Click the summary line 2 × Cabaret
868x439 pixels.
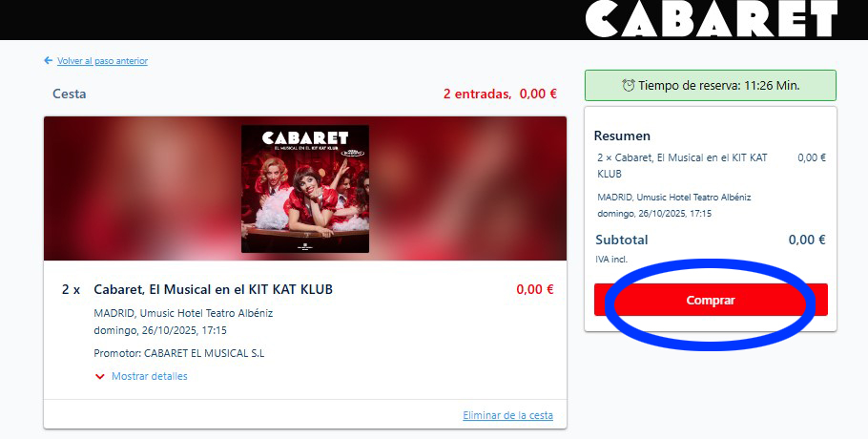click(682, 165)
